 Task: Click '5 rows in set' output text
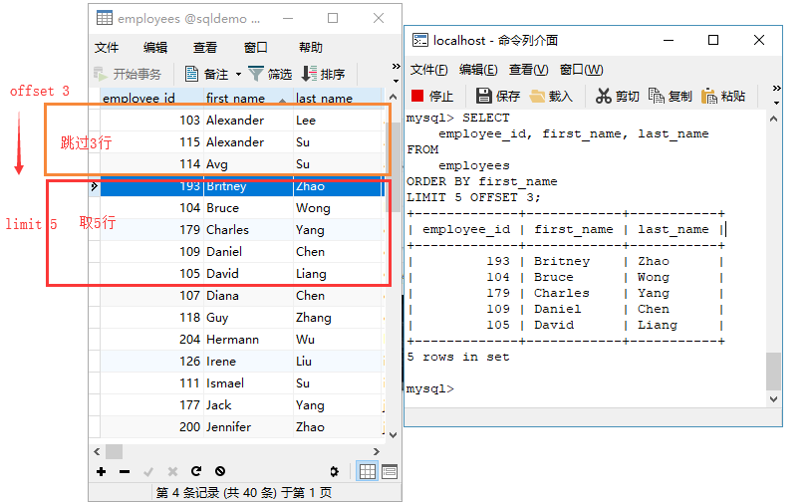coord(458,357)
